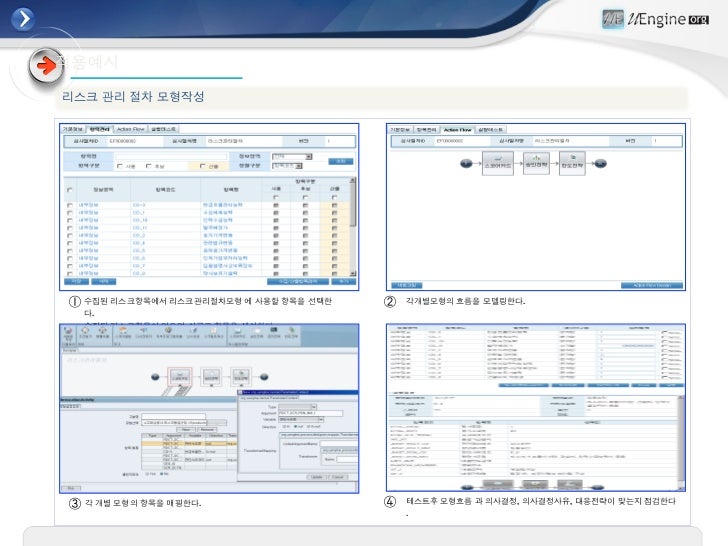The width and height of the screenshot is (728, 546).
Task: Click the red arrow bullet icon
Action: point(46,65)
